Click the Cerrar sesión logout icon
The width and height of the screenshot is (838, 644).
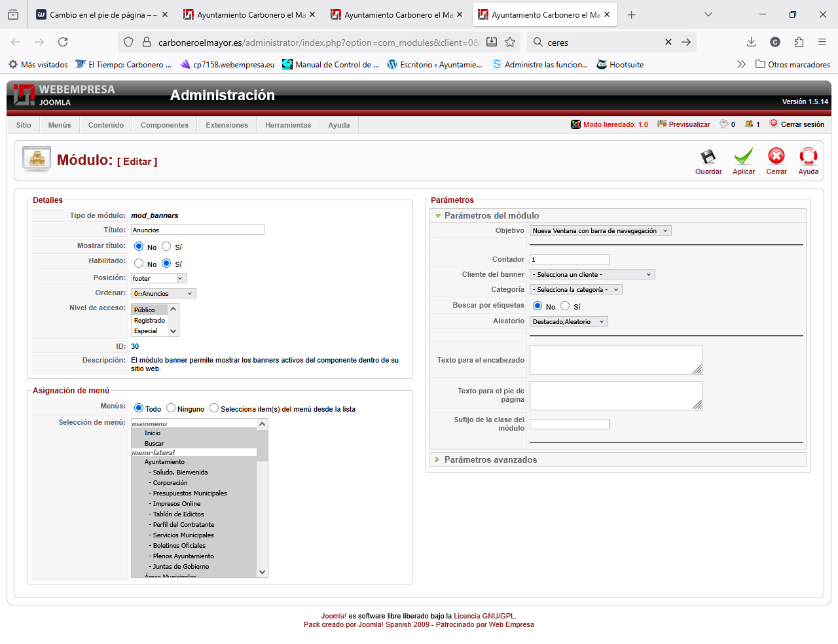pos(774,124)
